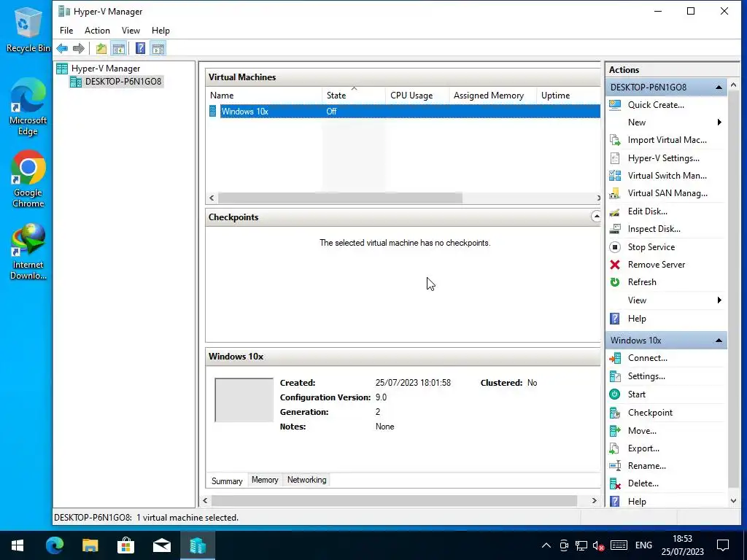The width and height of the screenshot is (747, 560).
Task: Click the VM Settings icon under Windows 10x
Action: 615,376
